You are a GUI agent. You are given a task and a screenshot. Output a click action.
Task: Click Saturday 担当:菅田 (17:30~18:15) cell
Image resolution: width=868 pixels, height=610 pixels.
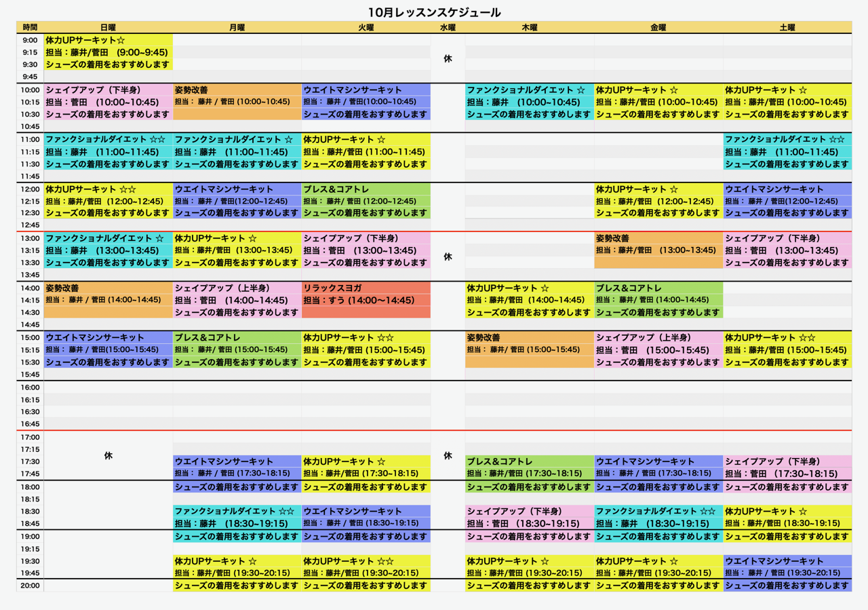(x=787, y=474)
